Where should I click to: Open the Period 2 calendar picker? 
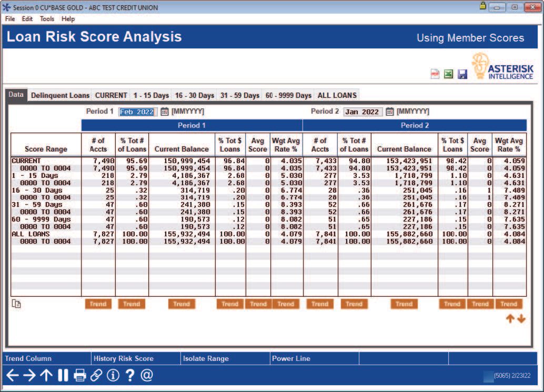click(390, 112)
